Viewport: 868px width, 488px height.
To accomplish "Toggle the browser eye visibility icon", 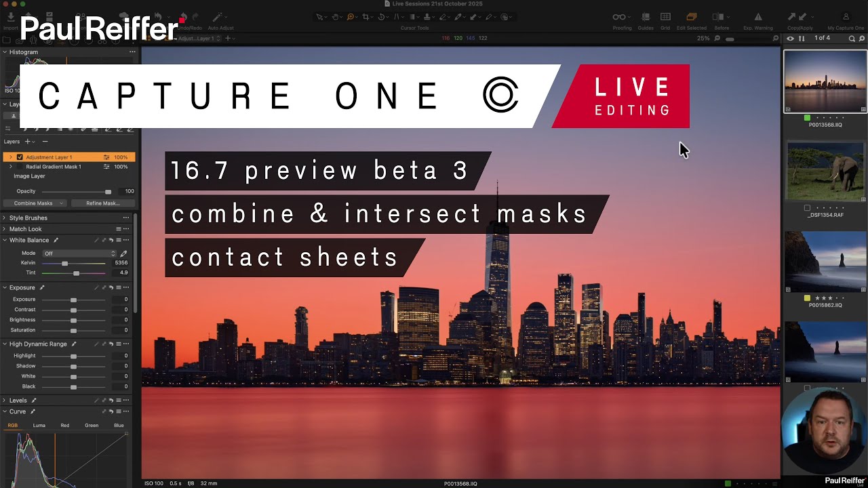I will tap(790, 39).
